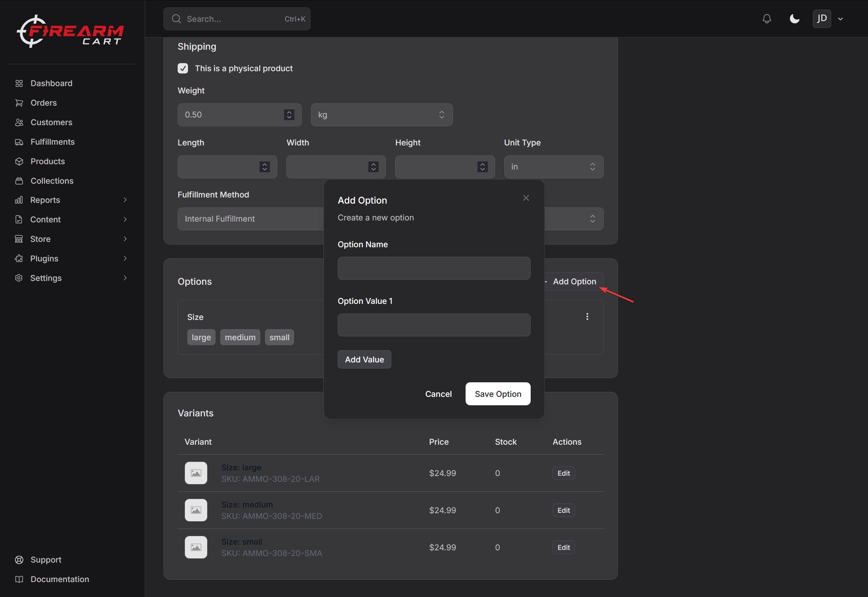
Task: Expand the Reports submenu chevron
Action: (125, 200)
